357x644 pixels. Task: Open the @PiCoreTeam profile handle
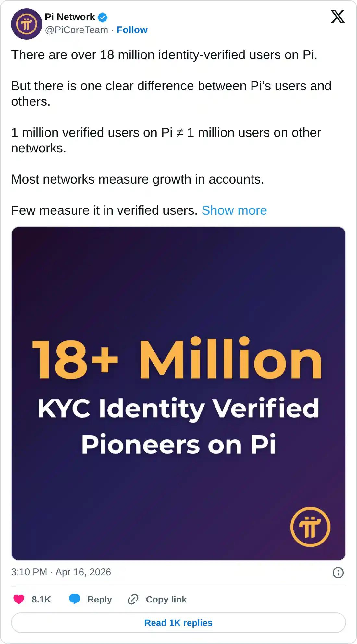76,30
